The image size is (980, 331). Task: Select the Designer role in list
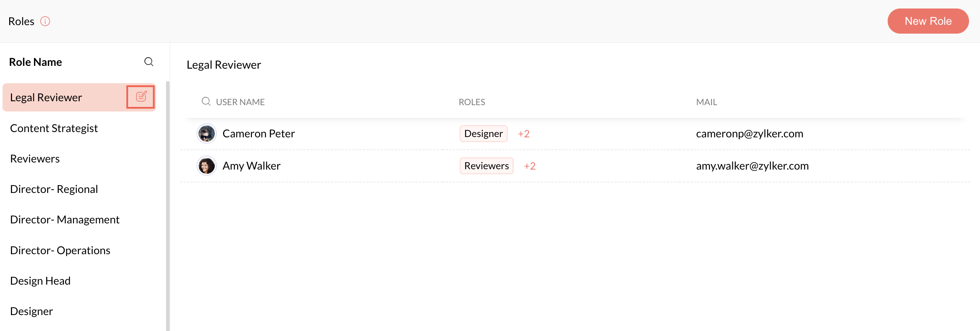tap(31, 311)
